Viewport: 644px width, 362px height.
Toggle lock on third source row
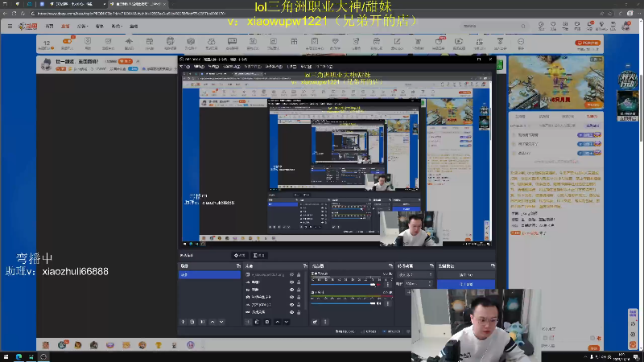299,290
